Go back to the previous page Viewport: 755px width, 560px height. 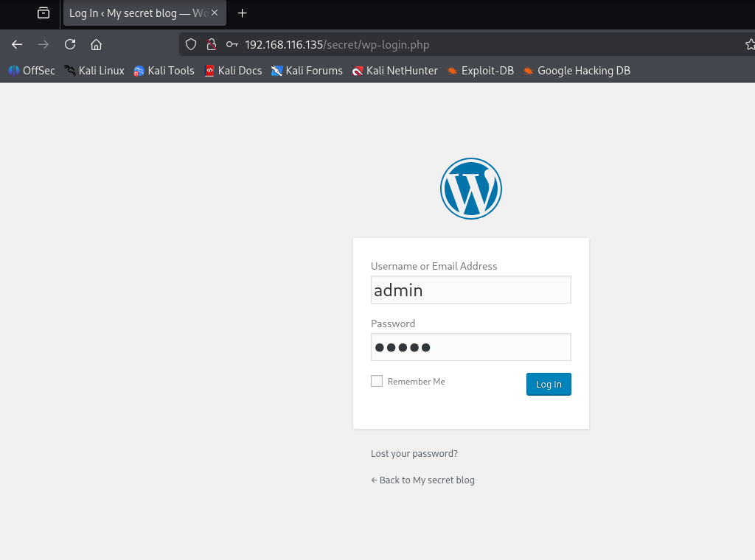[17, 45]
